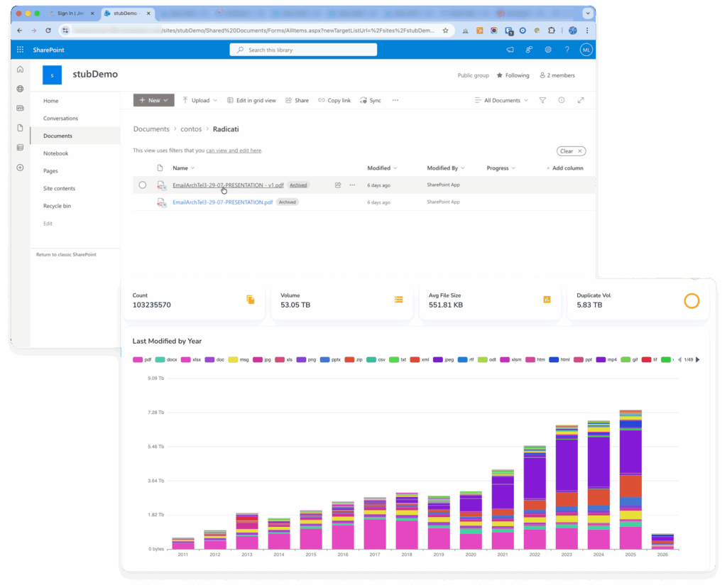
Task: Open the EmailArchTel3-29-07-PRESENTATION.pdf file link
Action: [x=222, y=202]
